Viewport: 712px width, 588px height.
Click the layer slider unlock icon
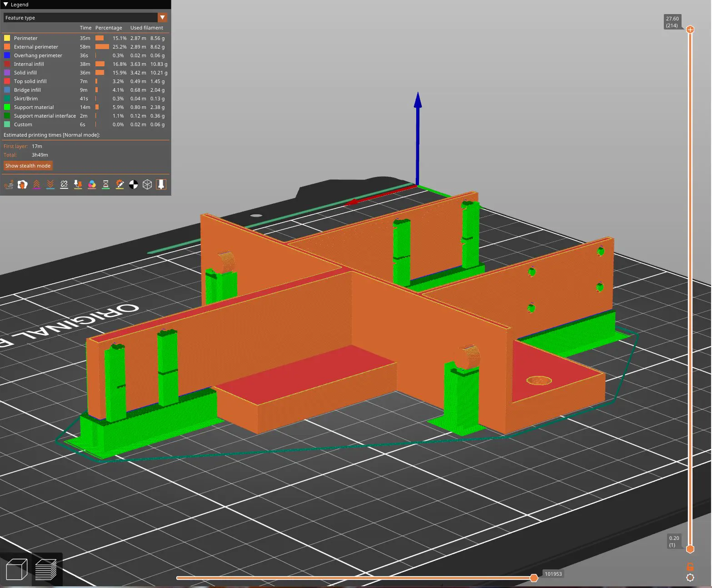(690, 567)
